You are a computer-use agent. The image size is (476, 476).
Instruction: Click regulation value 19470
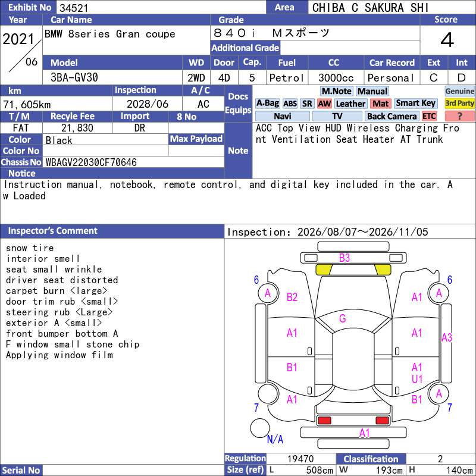pyautogui.click(x=300, y=459)
